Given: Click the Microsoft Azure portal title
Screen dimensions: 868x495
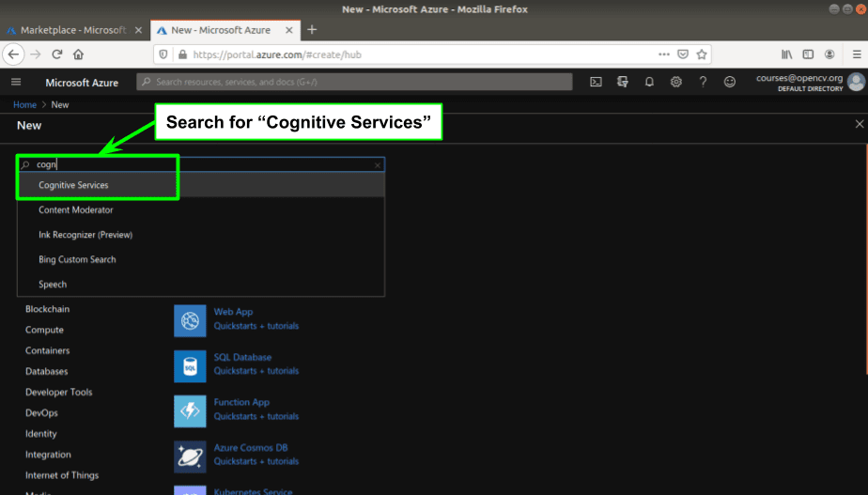Looking at the screenshot, I should (x=82, y=83).
